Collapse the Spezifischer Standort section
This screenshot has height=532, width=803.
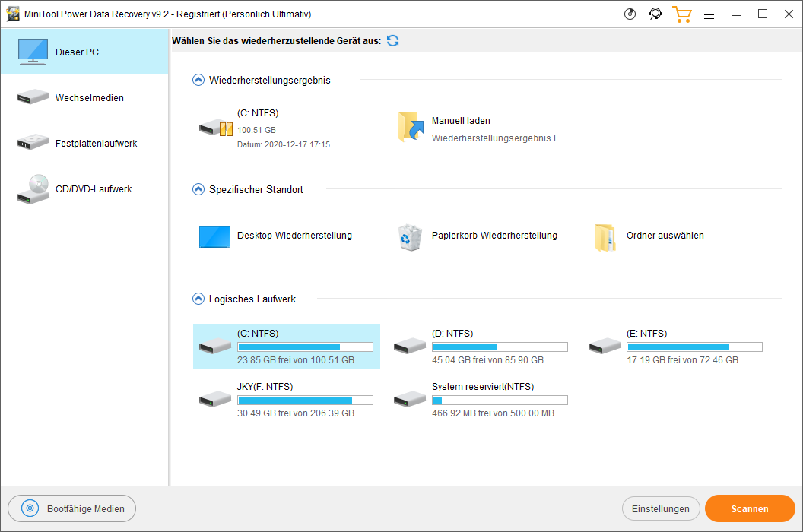point(198,189)
